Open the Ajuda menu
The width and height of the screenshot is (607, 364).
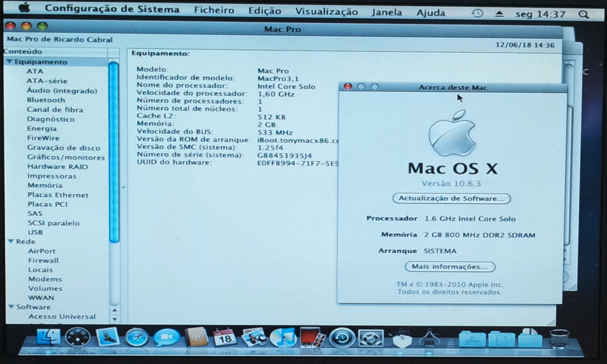pos(431,13)
